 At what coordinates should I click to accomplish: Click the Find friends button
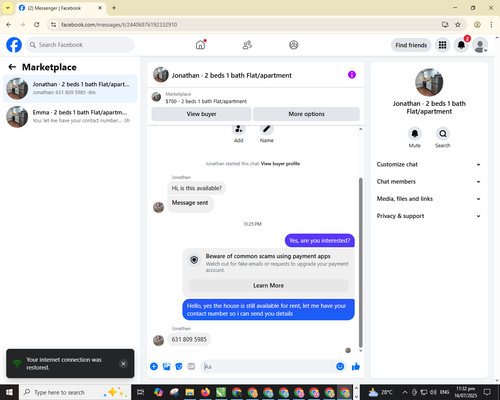tap(411, 45)
